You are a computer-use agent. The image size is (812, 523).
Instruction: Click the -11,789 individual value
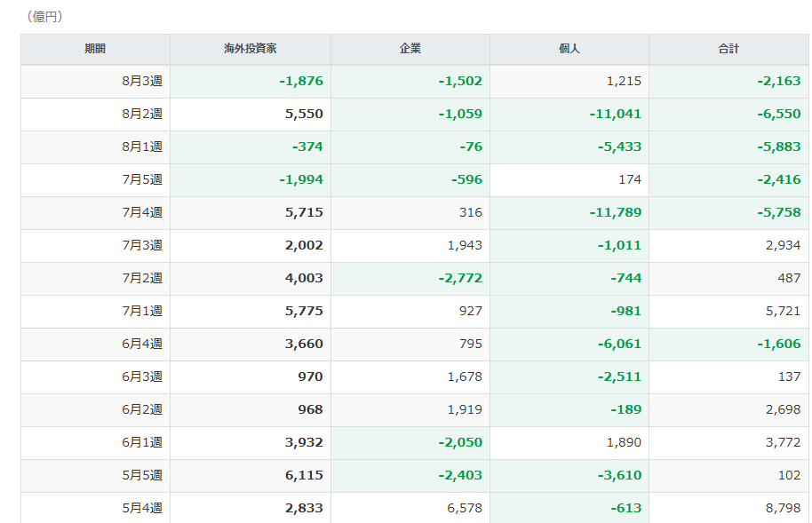pyautogui.click(x=615, y=212)
